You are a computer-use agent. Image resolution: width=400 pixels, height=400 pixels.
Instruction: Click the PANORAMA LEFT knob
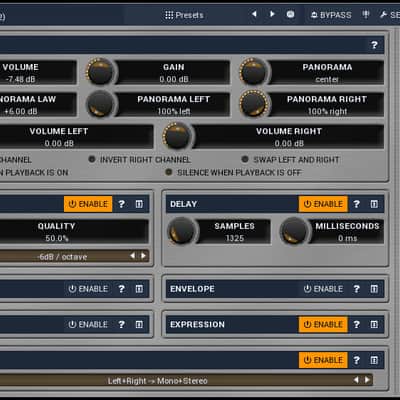(100, 104)
